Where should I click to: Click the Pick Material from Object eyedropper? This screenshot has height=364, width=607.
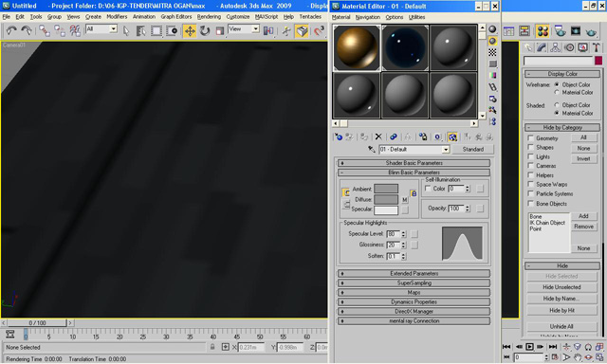372,149
